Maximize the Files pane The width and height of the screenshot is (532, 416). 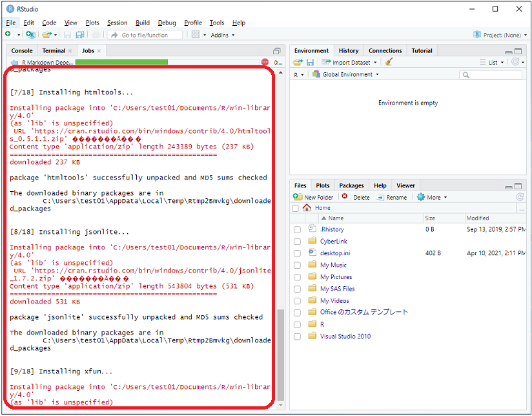[518, 186]
